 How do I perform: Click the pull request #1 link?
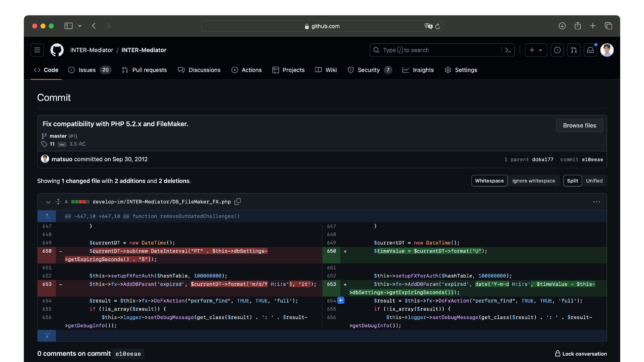pos(73,136)
